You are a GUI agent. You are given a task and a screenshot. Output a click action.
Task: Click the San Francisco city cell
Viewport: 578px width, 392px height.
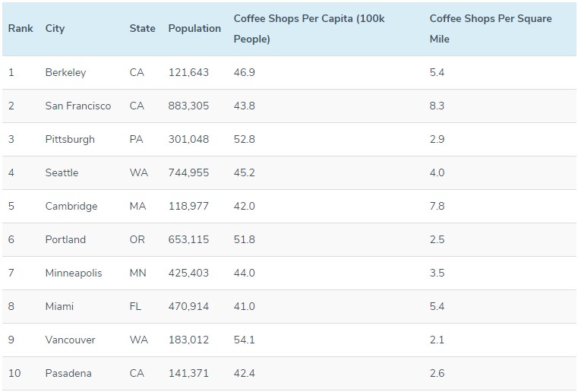78,106
